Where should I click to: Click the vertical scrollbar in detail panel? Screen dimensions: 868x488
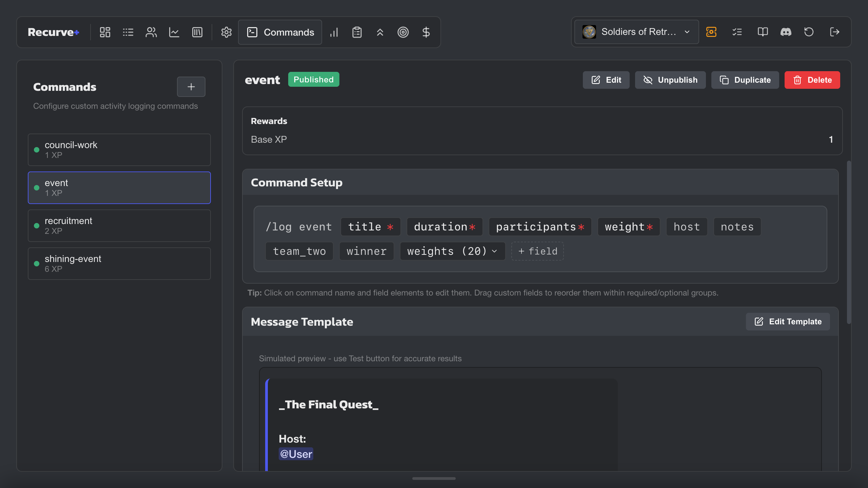click(x=849, y=242)
